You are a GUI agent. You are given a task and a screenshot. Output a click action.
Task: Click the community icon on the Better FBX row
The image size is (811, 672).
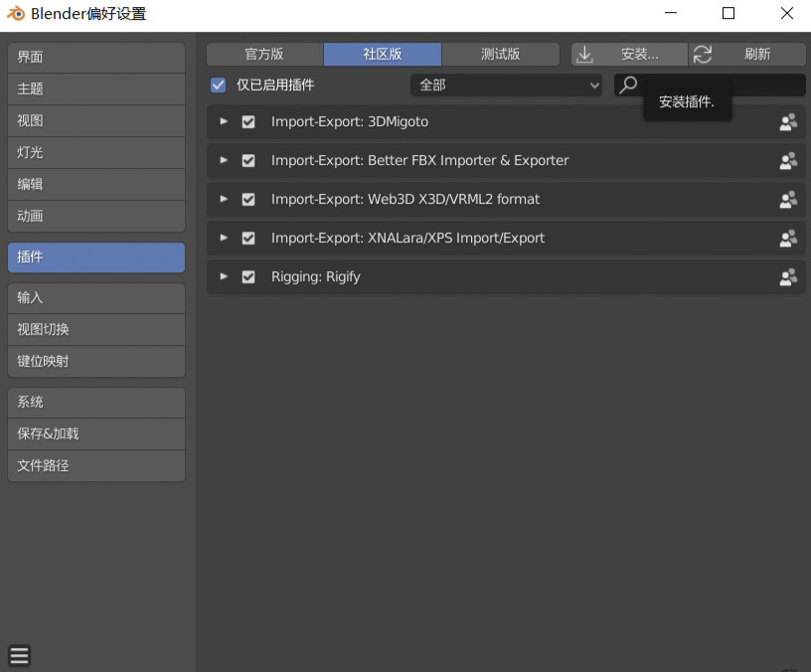[x=788, y=161]
